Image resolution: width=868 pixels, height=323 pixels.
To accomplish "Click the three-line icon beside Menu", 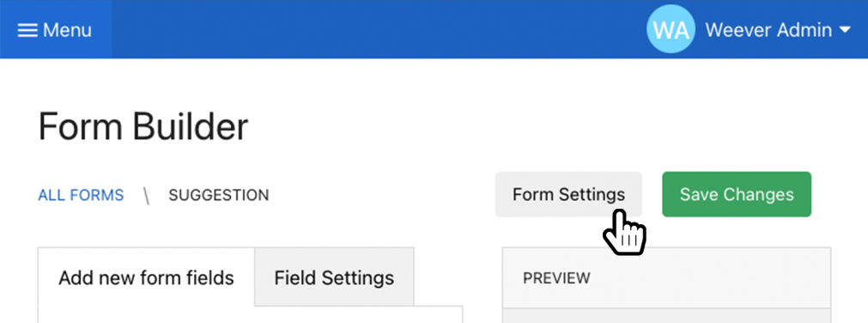I will [x=27, y=30].
